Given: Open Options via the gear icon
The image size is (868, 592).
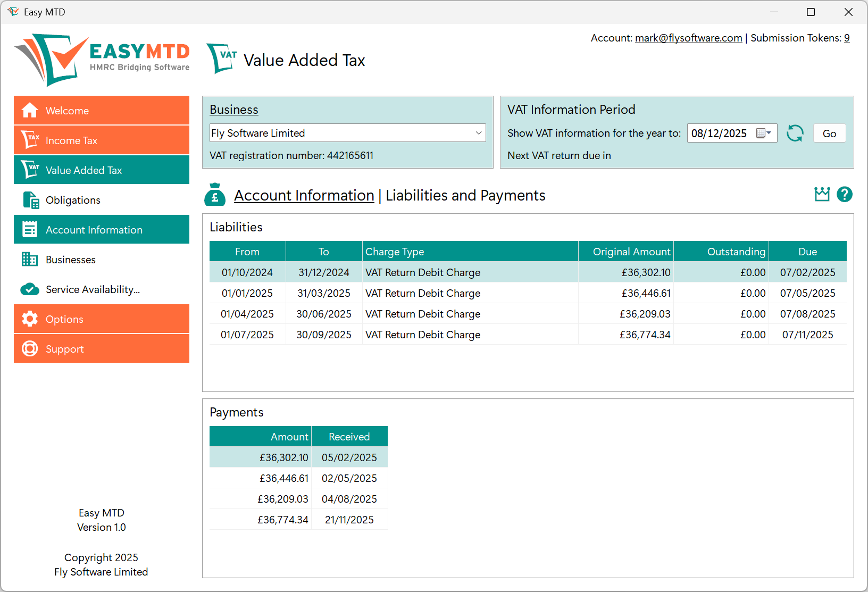Looking at the screenshot, I should tap(30, 319).
